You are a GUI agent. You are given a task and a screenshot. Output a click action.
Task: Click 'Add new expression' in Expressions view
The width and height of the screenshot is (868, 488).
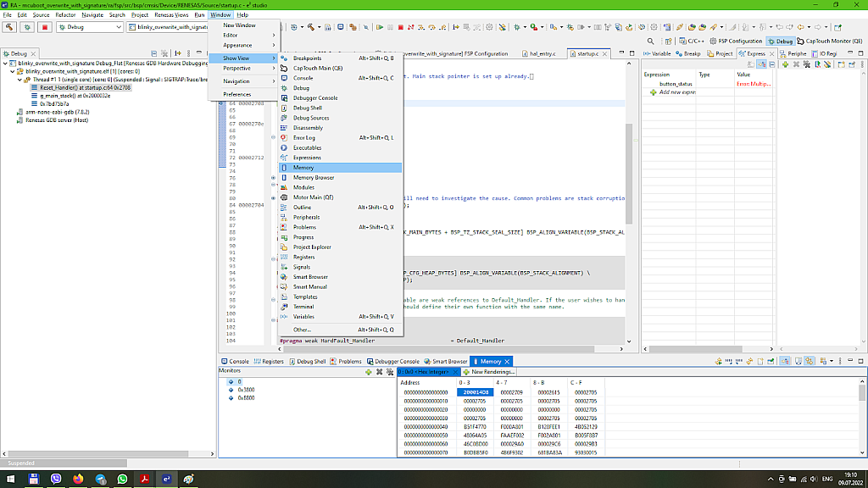click(676, 92)
